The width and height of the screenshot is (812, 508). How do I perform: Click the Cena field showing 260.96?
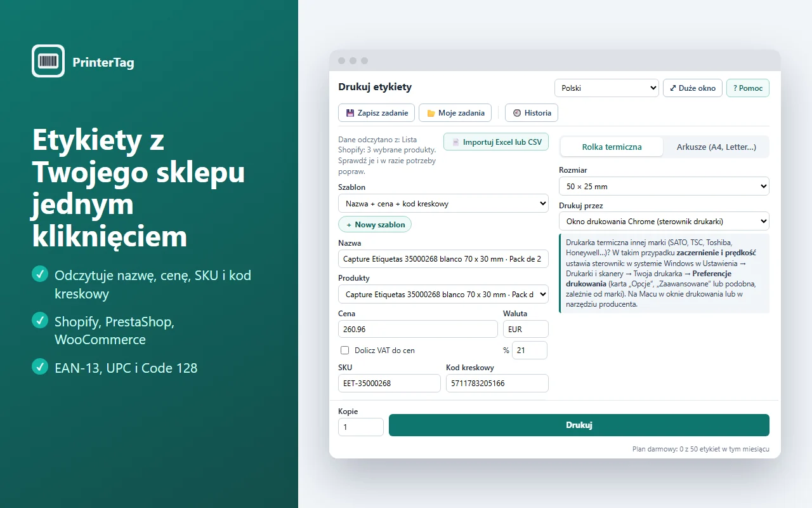click(418, 329)
